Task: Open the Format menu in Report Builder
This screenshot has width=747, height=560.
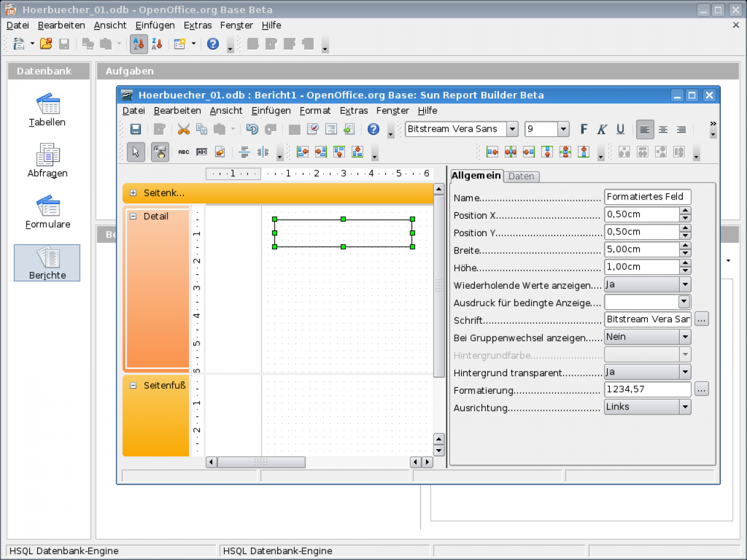Action: 315,111
